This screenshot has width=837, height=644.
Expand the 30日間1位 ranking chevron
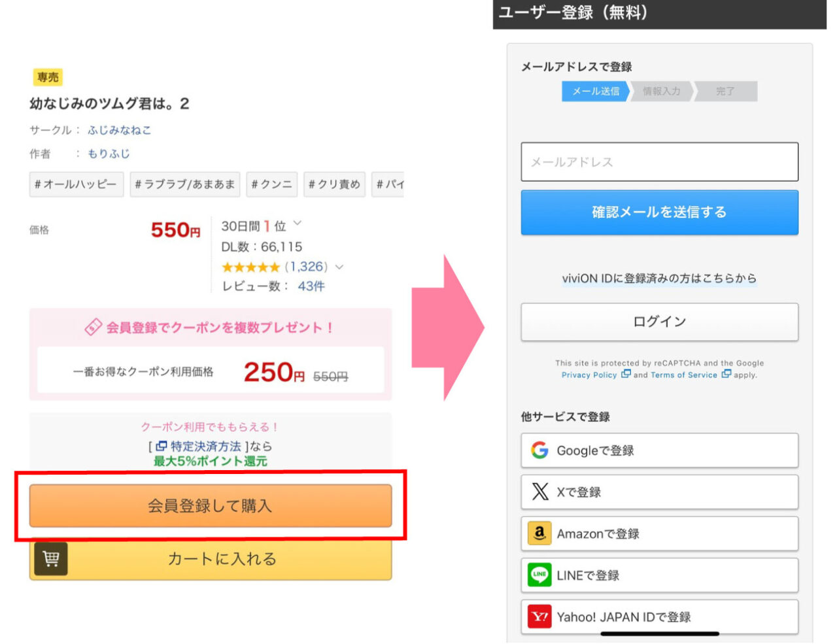tap(298, 224)
